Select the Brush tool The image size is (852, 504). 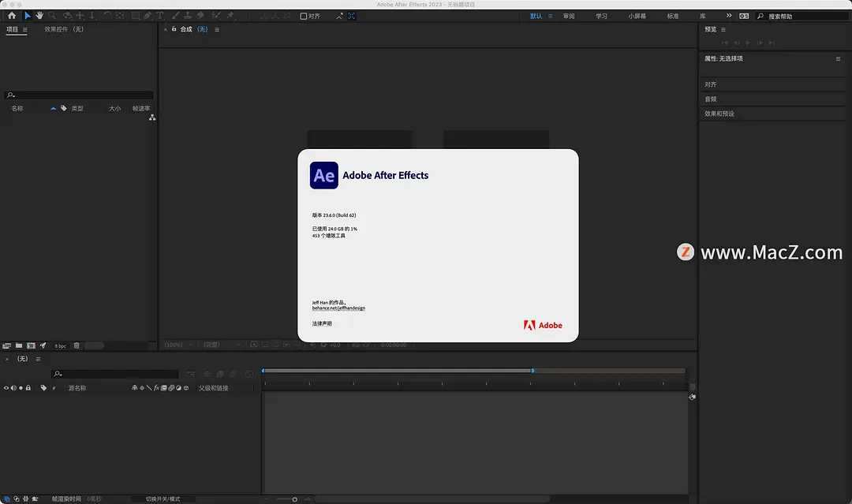click(x=175, y=16)
